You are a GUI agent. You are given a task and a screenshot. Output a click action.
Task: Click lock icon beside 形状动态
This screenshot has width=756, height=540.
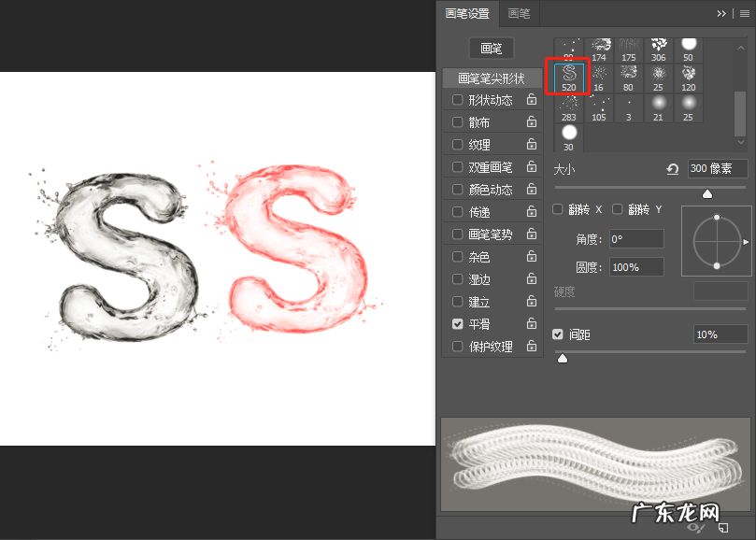tap(532, 100)
